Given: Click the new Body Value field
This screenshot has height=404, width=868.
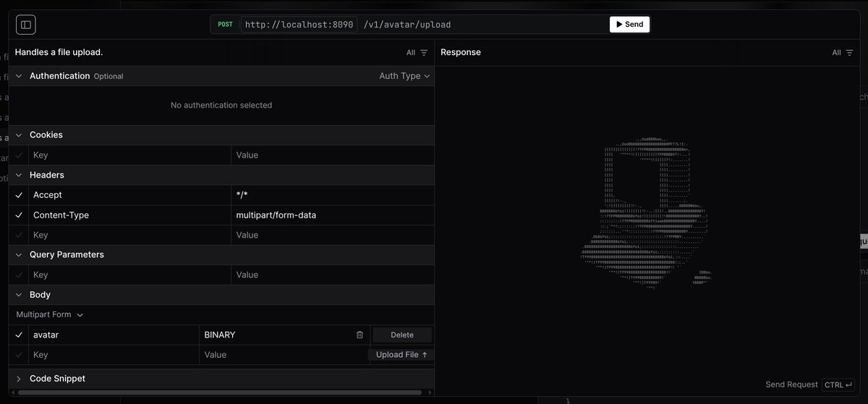Looking at the screenshot, I should (284, 355).
